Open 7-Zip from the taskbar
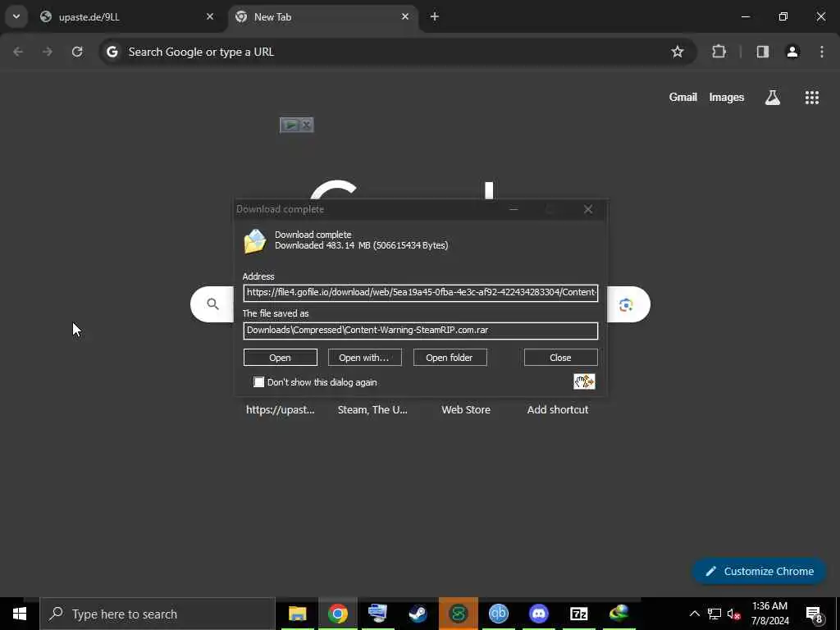This screenshot has width=840, height=630. click(x=578, y=614)
